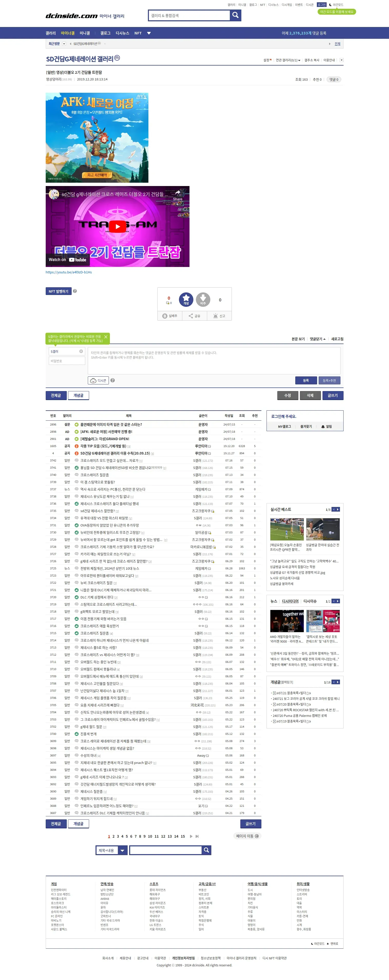Open post 각종 TIP 모음 notice
389x980 pixels.
(103, 446)
